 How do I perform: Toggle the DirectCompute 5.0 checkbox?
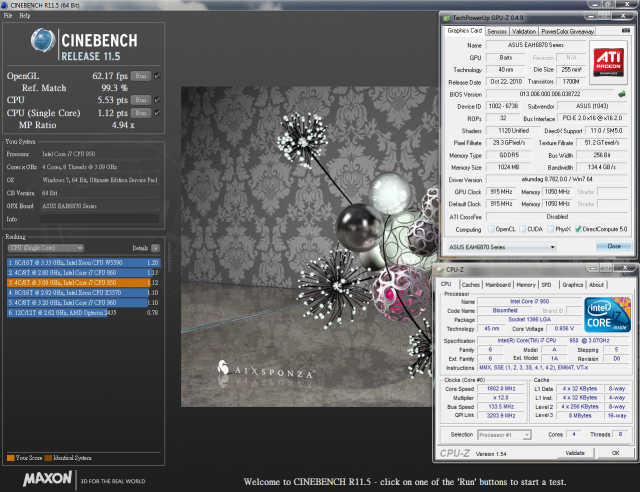578,229
